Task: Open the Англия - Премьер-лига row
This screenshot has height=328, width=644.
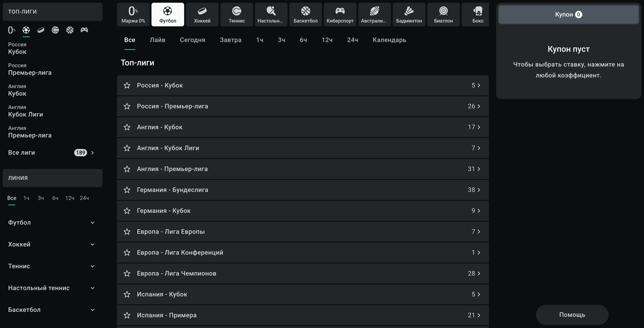Action: point(302,169)
